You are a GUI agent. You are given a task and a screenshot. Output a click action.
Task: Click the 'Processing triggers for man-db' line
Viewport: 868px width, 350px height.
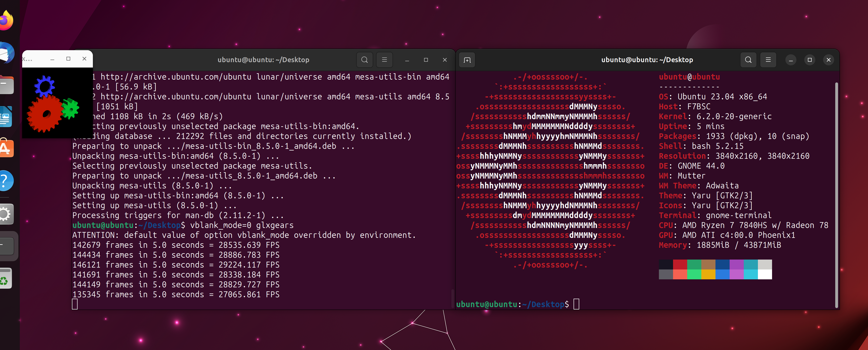pos(178,215)
